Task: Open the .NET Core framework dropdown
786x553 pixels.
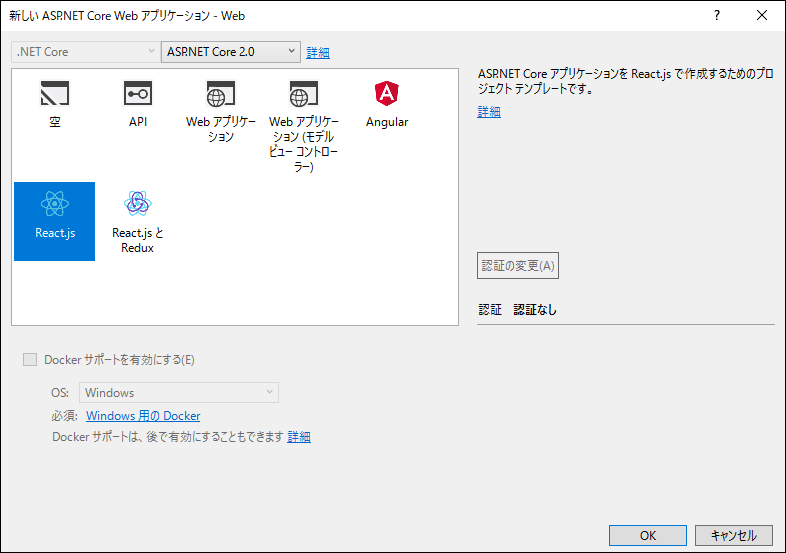Action: (x=85, y=52)
